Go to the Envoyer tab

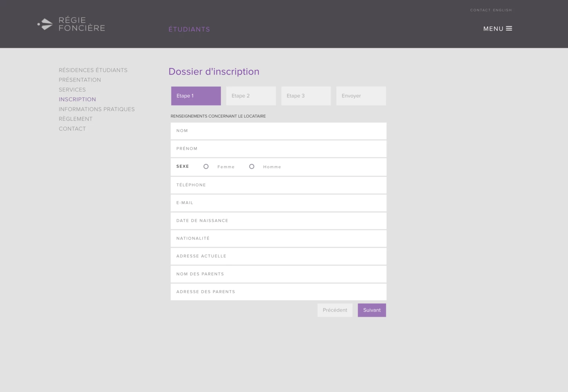pyautogui.click(x=361, y=96)
